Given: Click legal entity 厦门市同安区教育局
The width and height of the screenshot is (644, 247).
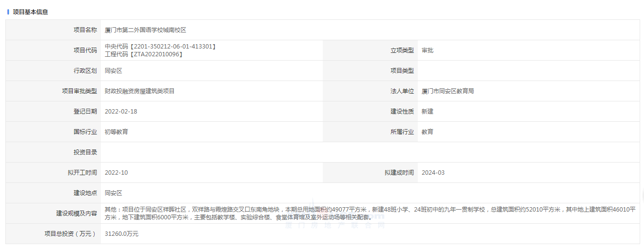Looking at the screenshot, I should pos(447,91).
